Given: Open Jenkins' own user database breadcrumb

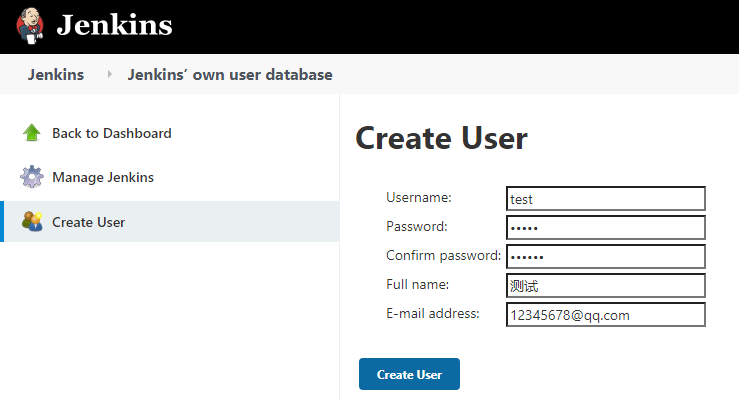Looking at the screenshot, I should (230, 74).
